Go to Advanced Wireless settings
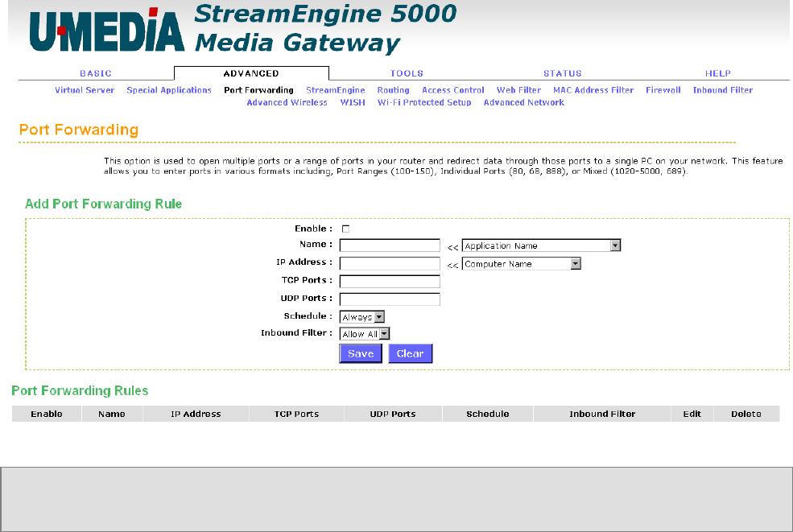The height and width of the screenshot is (532, 793). coord(287,102)
